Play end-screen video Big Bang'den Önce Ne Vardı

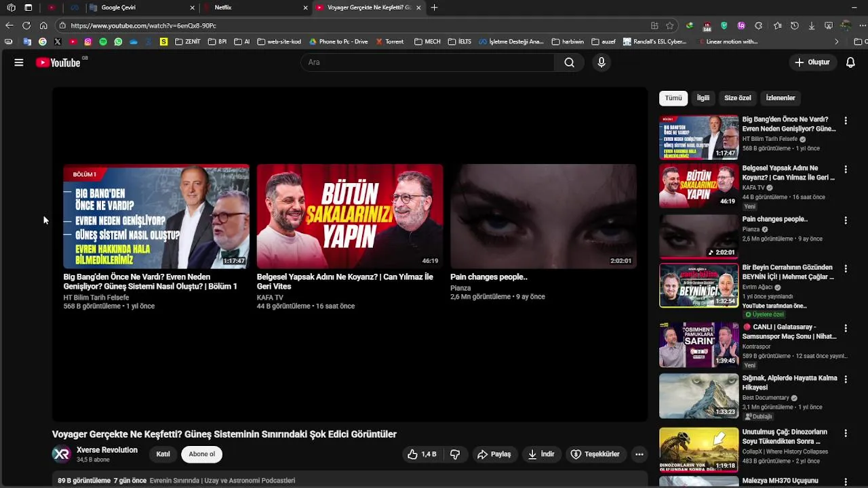pos(156,216)
